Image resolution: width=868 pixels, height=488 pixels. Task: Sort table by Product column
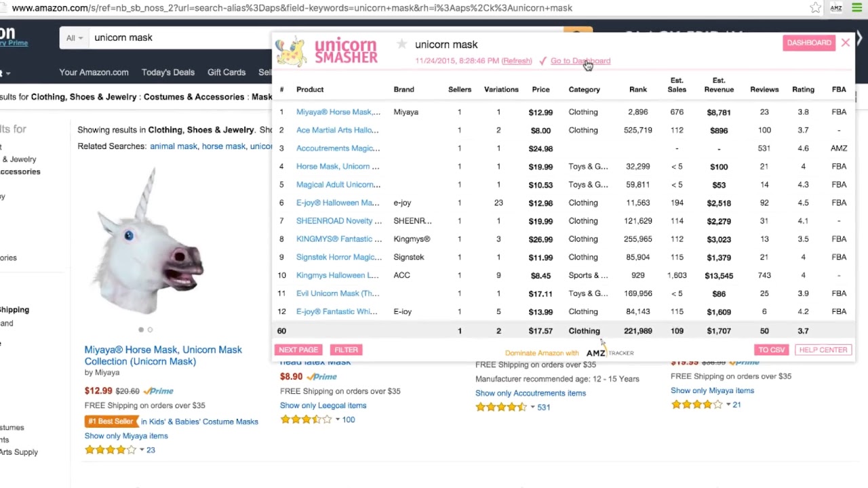tap(310, 89)
